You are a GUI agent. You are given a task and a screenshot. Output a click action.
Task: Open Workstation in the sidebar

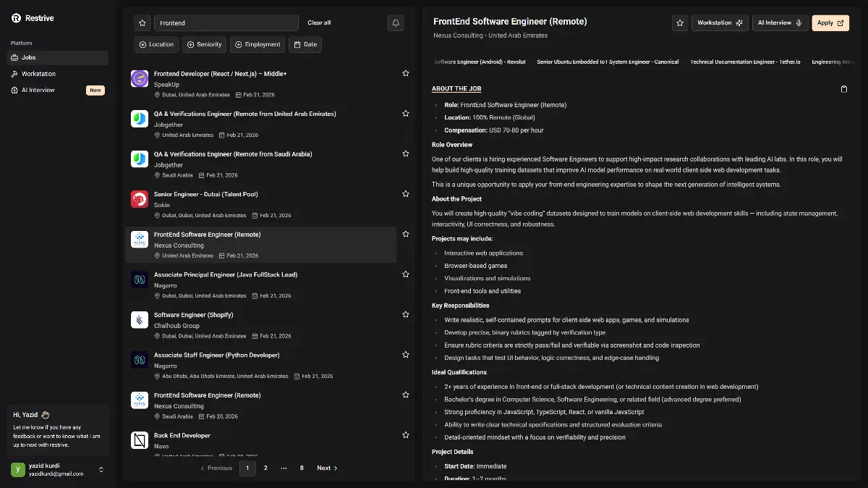coord(38,74)
